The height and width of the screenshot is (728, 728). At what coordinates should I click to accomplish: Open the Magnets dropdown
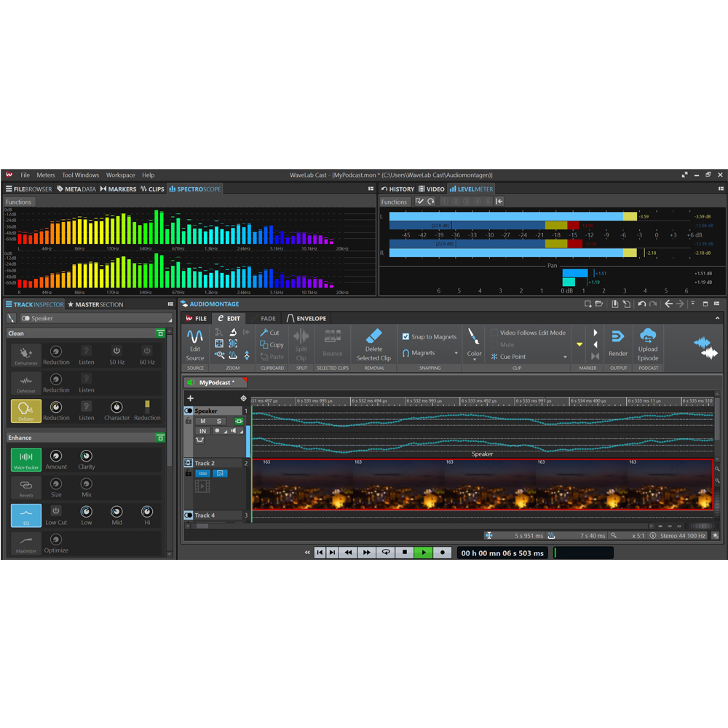pyautogui.click(x=430, y=353)
